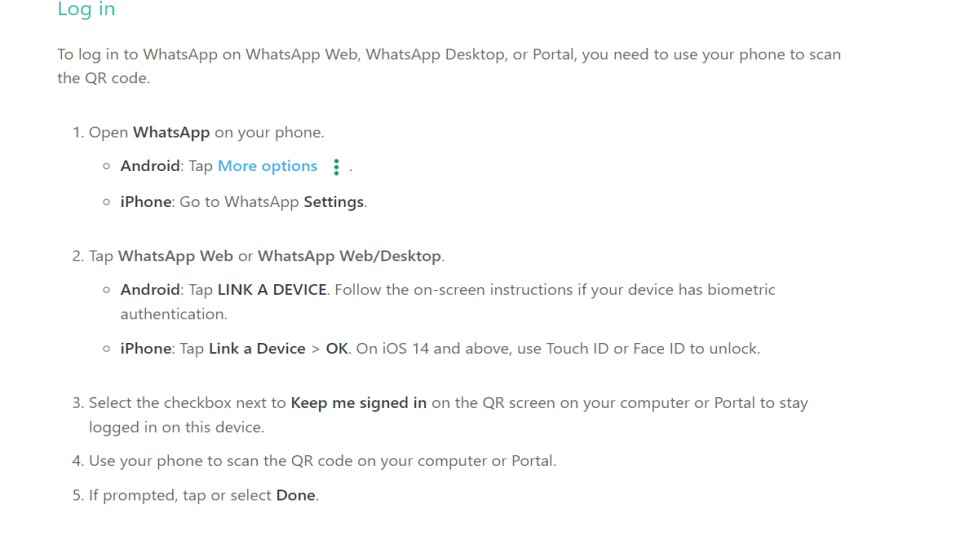Click the step 4 scan QR code sentence

coord(323,461)
